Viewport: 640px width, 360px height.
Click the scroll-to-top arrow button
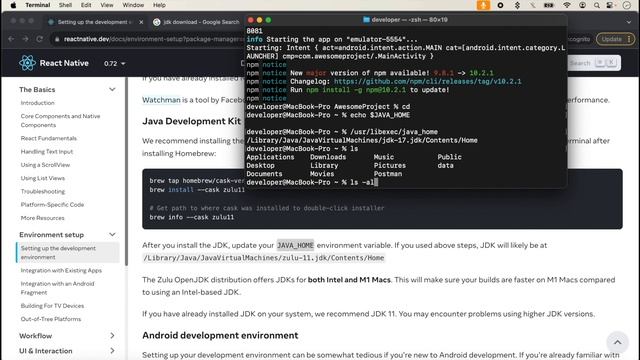tap(617, 342)
